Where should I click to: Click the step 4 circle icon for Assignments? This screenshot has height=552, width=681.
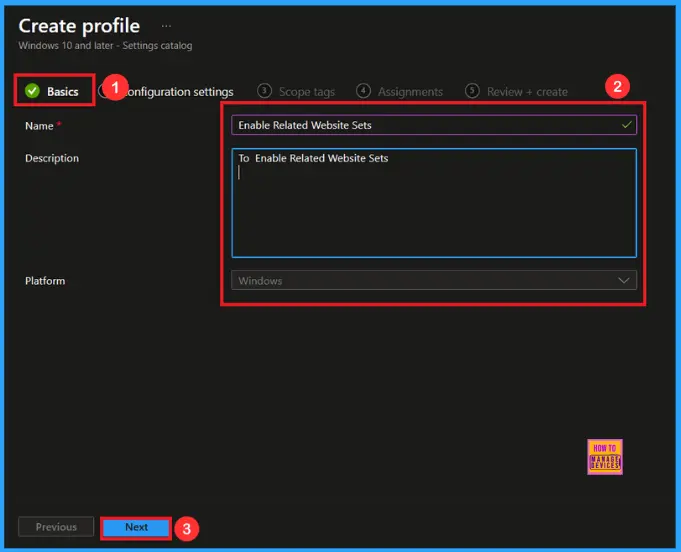coord(363,91)
